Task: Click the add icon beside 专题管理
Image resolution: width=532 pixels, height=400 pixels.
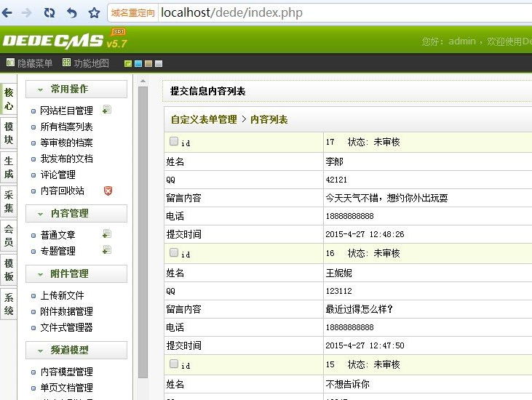Action: click(x=107, y=250)
